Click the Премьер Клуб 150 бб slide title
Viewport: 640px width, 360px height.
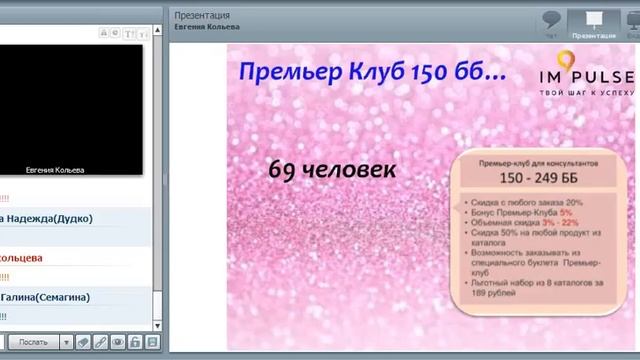click(372, 71)
